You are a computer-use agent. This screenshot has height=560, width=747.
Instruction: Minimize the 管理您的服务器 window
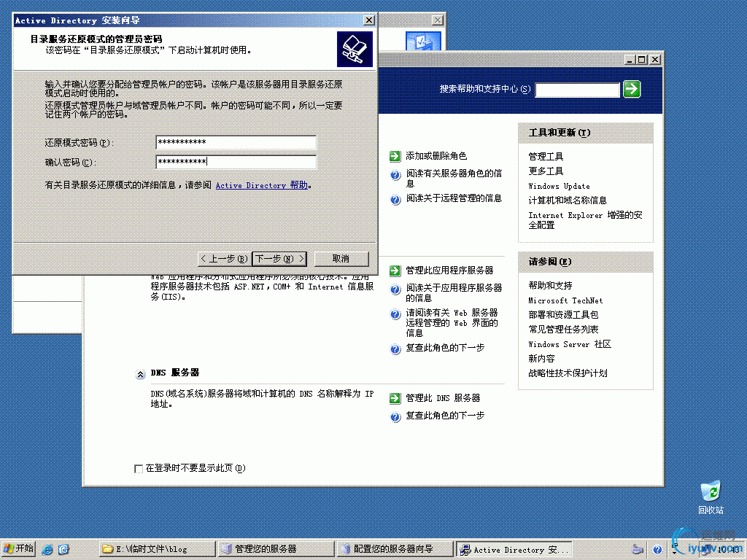pyautogui.click(x=630, y=60)
